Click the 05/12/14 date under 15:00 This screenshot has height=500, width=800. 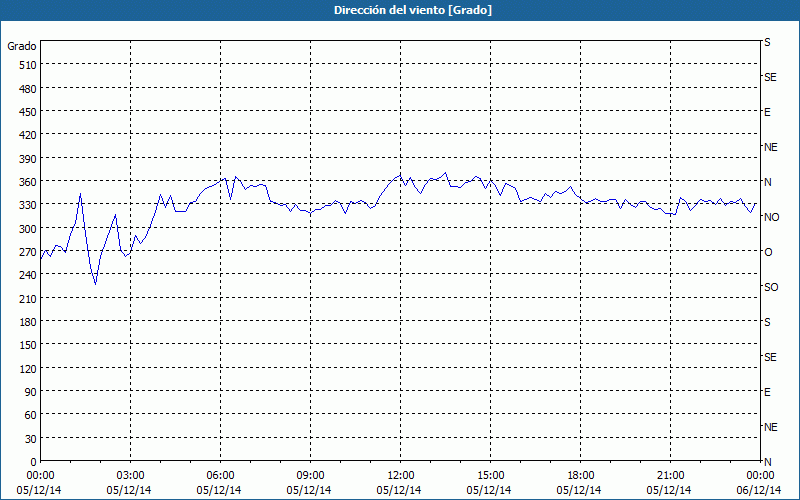coord(489,490)
